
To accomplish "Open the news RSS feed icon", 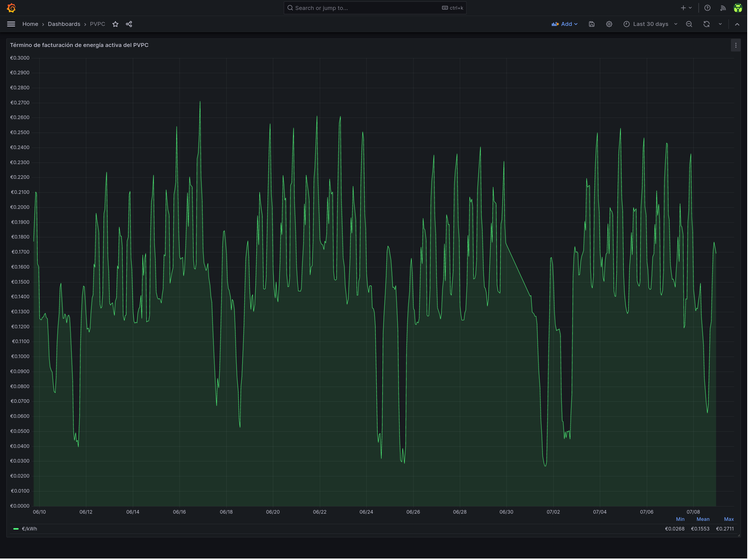I will tap(723, 8).
